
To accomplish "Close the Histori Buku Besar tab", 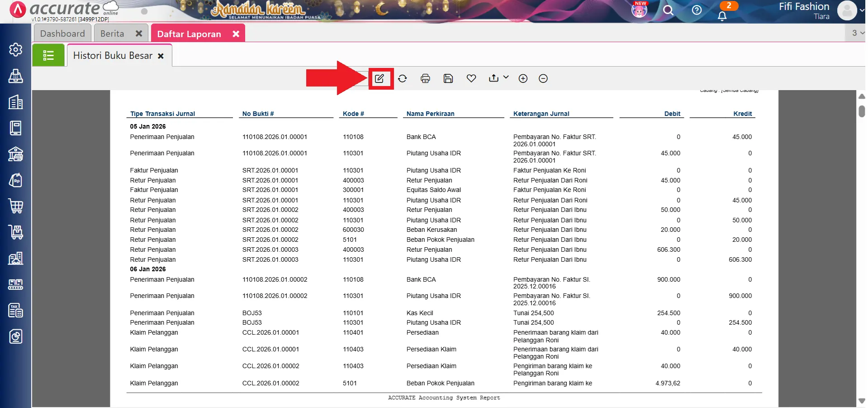I will tap(161, 56).
